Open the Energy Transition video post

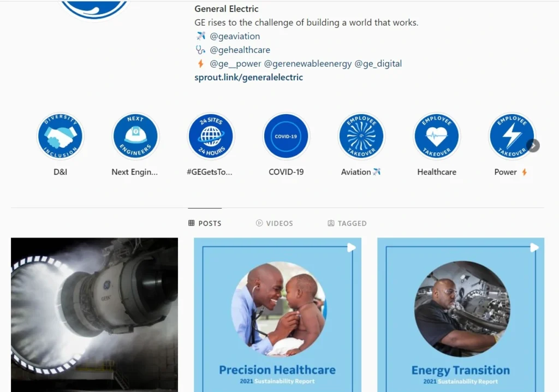pos(461,315)
